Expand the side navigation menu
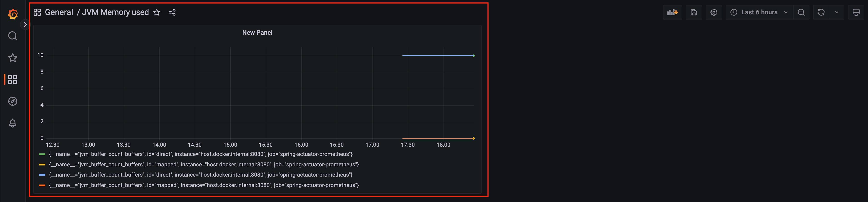The width and height of the screenshot is (868, 202). pyautogui.click(x=25, y=25)
